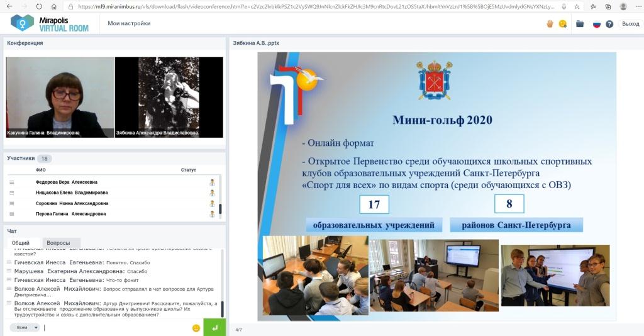The width and height of the screenshot is (644, 336).
Task: Select participant Сорокина Нонна Александровна
Action: pos(72,203)
